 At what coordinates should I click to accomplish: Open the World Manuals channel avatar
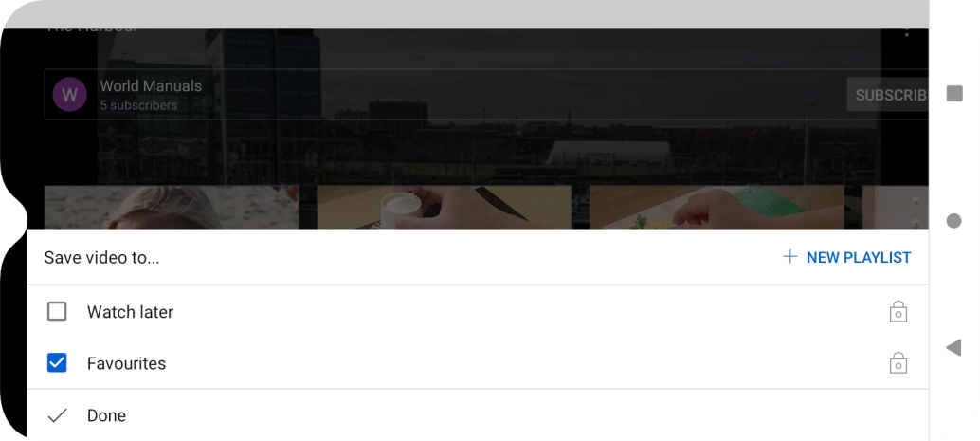pos(69,95)
